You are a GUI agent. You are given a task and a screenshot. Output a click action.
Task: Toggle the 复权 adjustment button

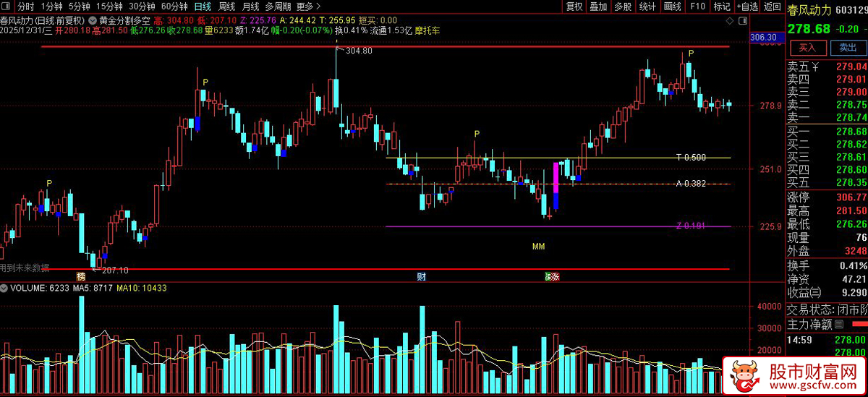[574, 7]
